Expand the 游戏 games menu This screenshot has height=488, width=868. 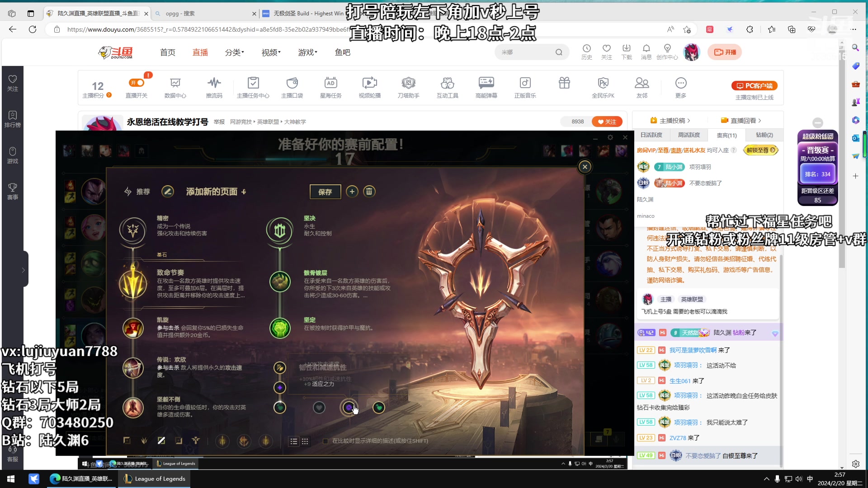click(307, 52)
